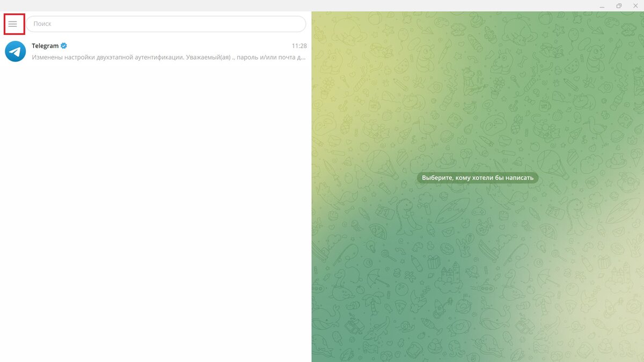This screenshot has width=644, height=362.
Task: Open message about двухэтапной аутентификации
Action: tap(169, 57)
